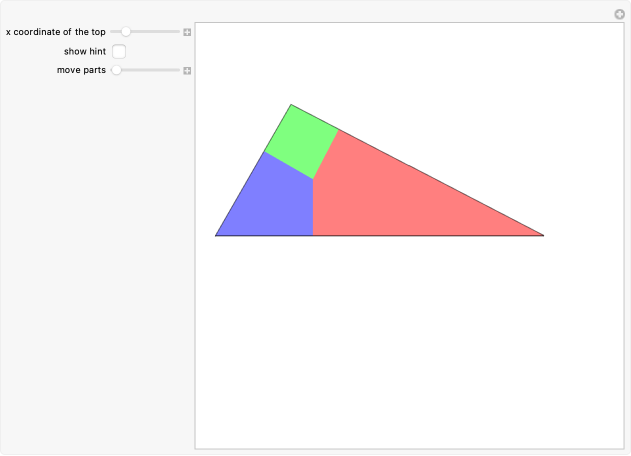Click the right vertex of the triangle
Image resolution: width=631 pixels, height=456 pixels.
pos(543,235)
